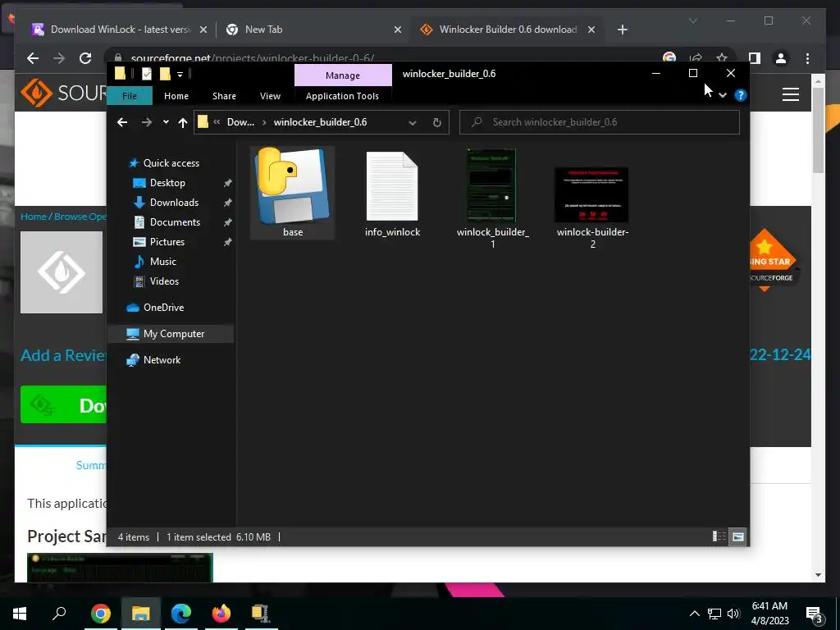Open OneDrive in navigation pane
The width and height of the screenshot is (840, 630).
163,308
